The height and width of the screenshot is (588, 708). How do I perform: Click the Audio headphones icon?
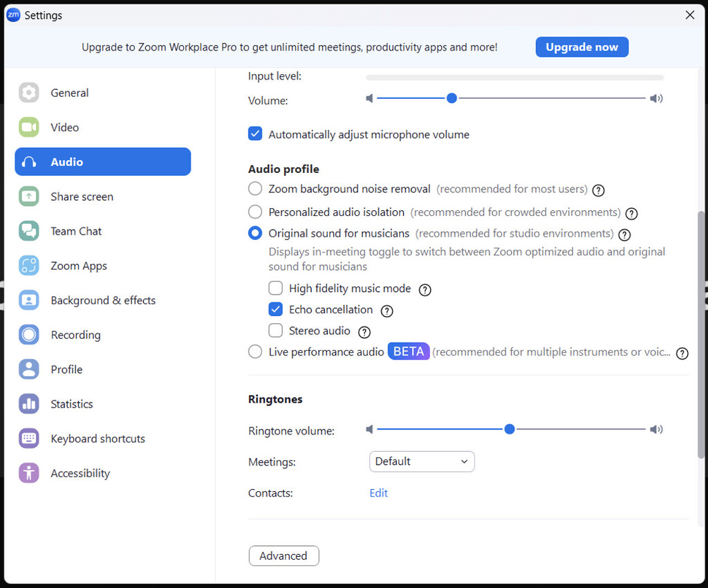[29, 161]
